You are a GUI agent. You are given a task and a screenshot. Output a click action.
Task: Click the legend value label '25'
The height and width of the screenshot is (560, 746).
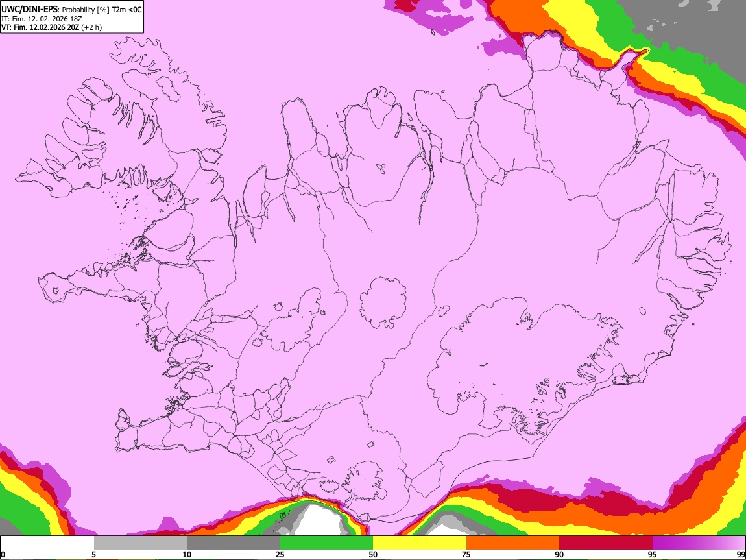[x=280, y=554]
